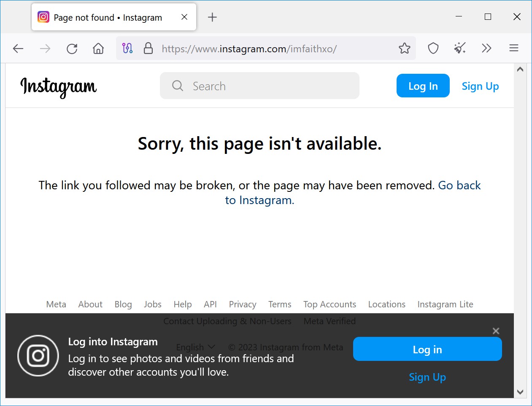Click the address bar URL
The width and height of the screenshot is (532, 406).
point(249,48)
